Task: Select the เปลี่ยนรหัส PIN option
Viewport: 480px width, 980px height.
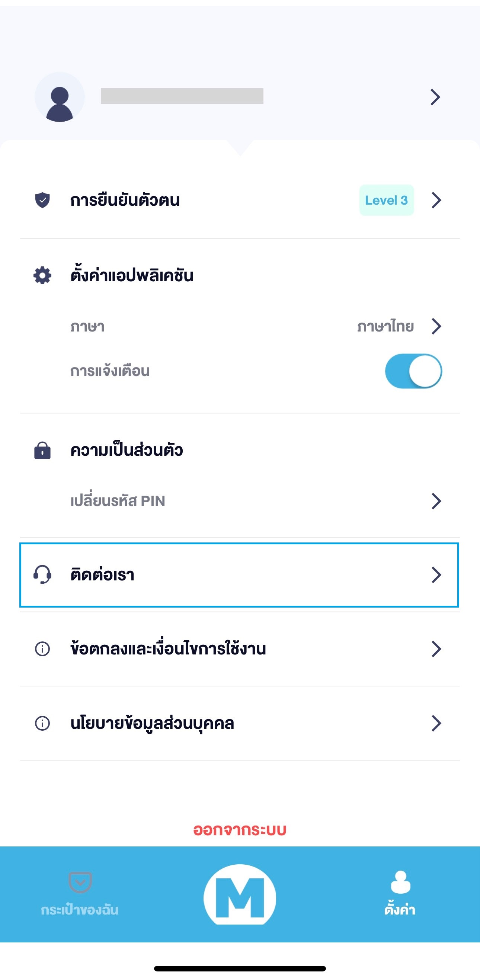Action: coord(118,501)
